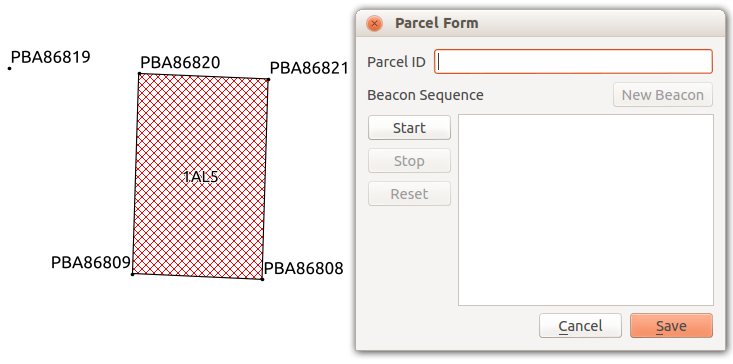Select beacon point at PBA86808 corner

click(x=262, y=279)
